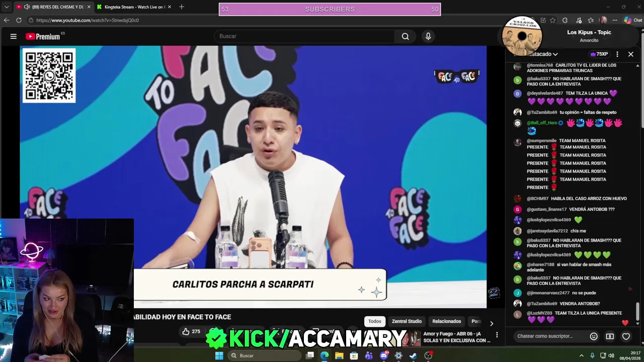The height and width of the screenshot is (362, 644).
Task: Close the live chat panel
Action: coord(630,54)
